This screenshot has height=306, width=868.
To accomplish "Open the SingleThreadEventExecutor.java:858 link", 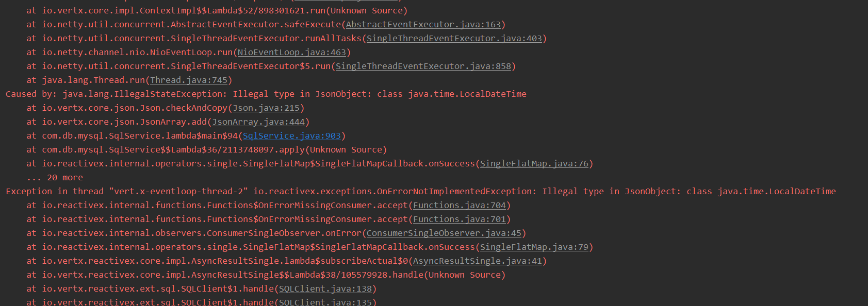I will coord(423,66).
